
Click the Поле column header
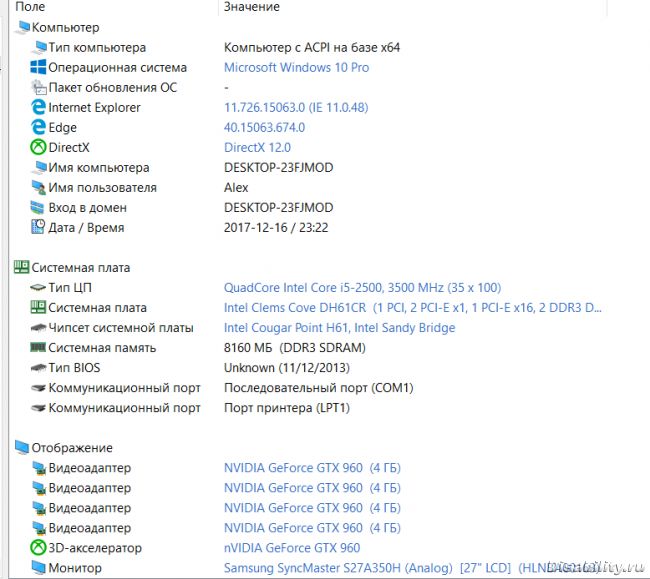click(30, 7)
